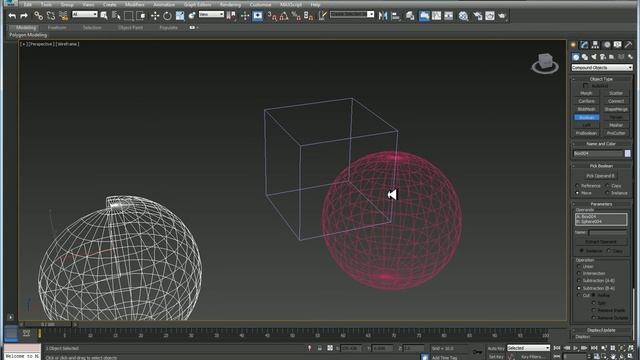This screenshot has width=640, height=360.
Task: Choose Subtraction (B-A) operation
Action: [x=579, y=288]
